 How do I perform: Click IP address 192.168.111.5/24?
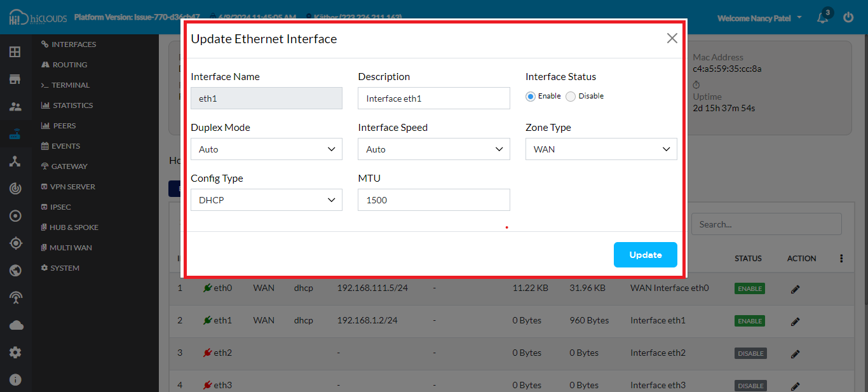point(372,288)
